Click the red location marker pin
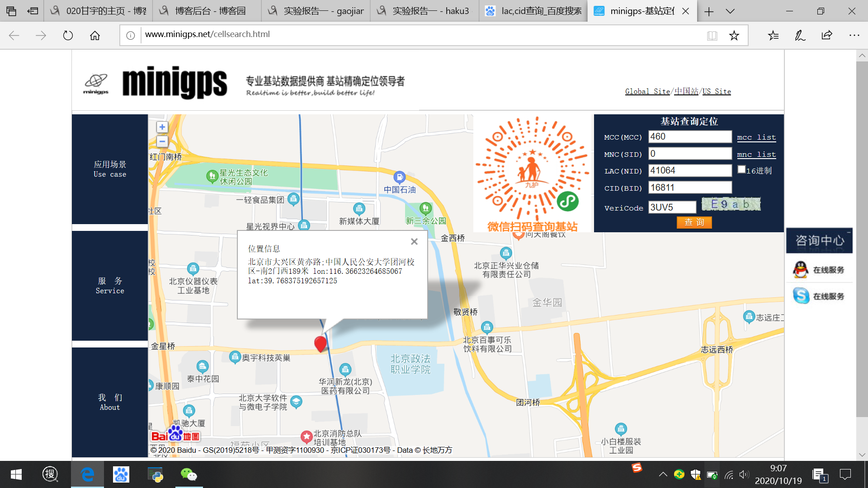The height and width of the screenshot is (488, 868). coord(321,344)
